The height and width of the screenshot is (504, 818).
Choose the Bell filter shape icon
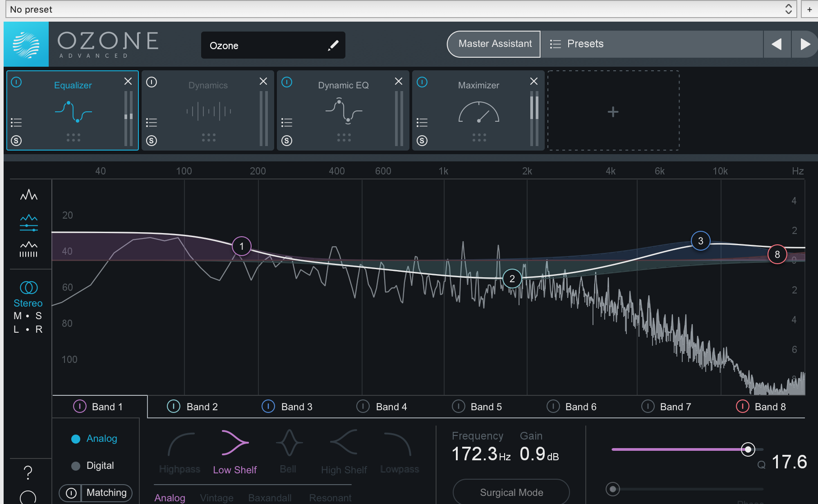(289, 443)
